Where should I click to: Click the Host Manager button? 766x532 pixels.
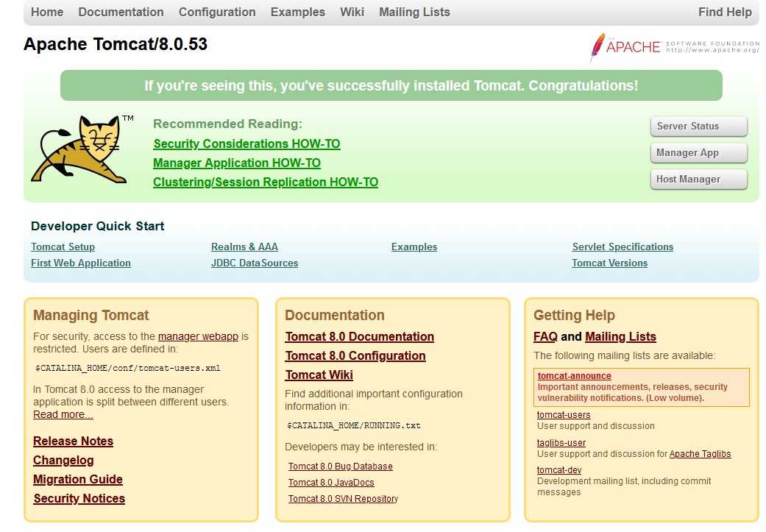[x=698, y=179]
